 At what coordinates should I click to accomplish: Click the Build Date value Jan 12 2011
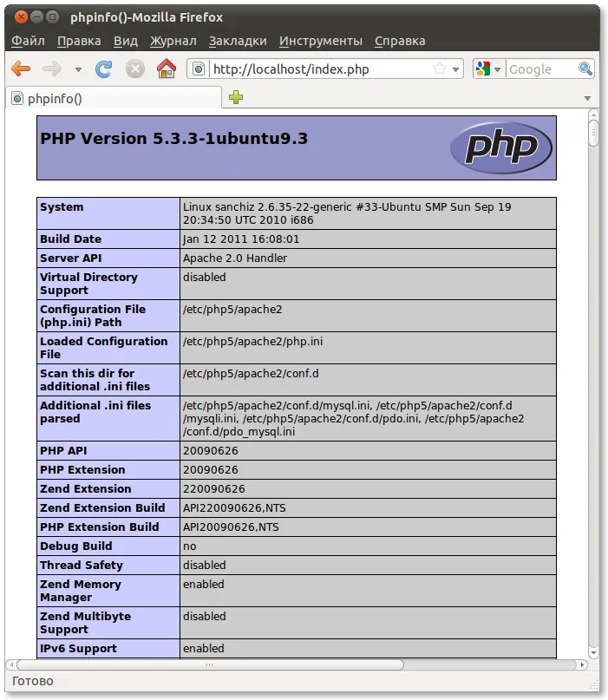click(x=241, y=239)
